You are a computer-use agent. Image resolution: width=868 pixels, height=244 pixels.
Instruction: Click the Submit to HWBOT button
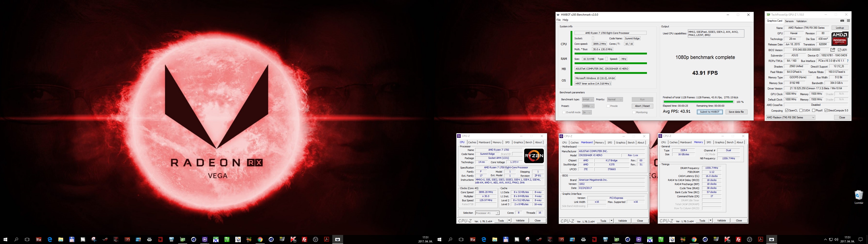point(710,112)
